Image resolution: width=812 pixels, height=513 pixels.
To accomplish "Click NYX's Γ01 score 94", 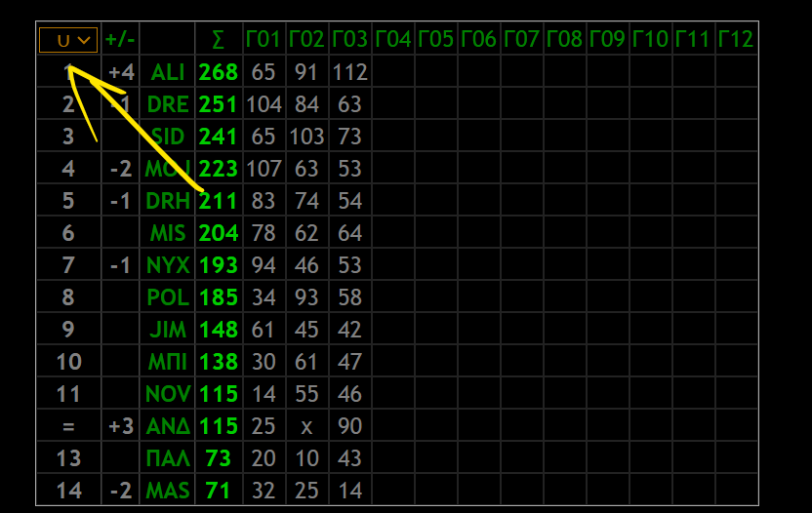I will (264, 265).
